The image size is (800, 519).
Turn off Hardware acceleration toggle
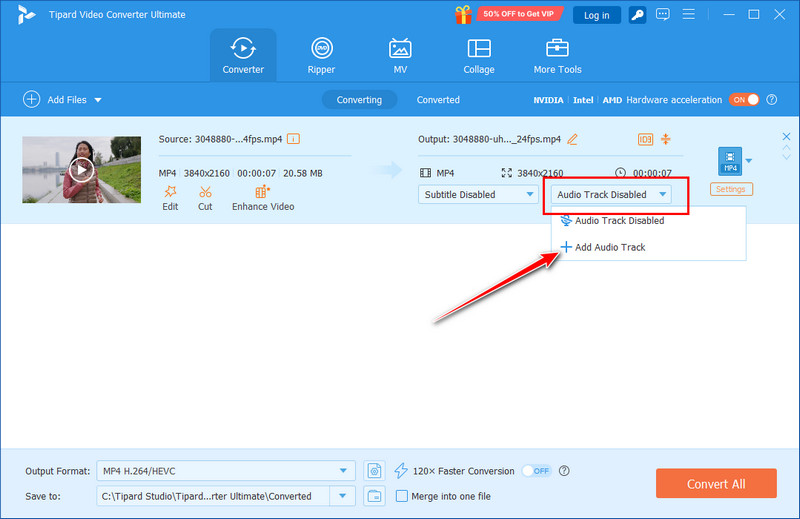[x=744, y=100]
